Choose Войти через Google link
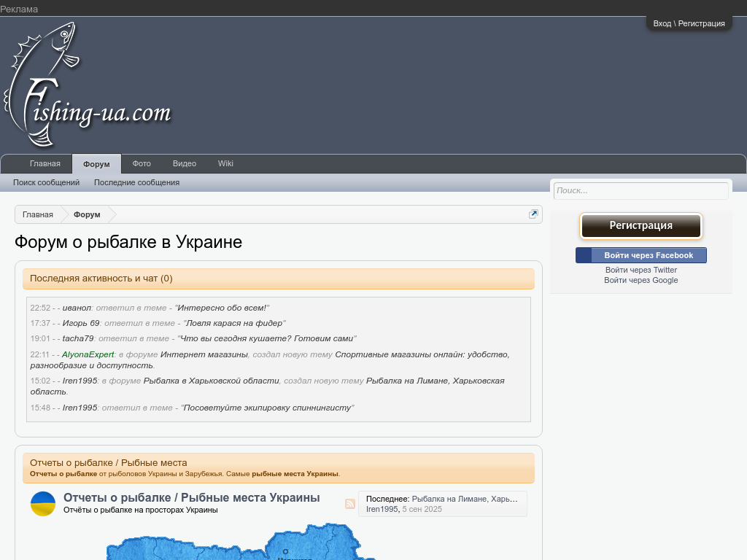The width and height of the screenshot is (747, 560). tap(640, 280)
